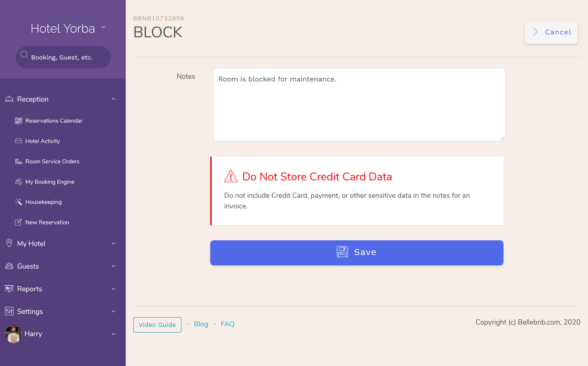Click the Video Guide button
The image size is (588, 366).
158,324
